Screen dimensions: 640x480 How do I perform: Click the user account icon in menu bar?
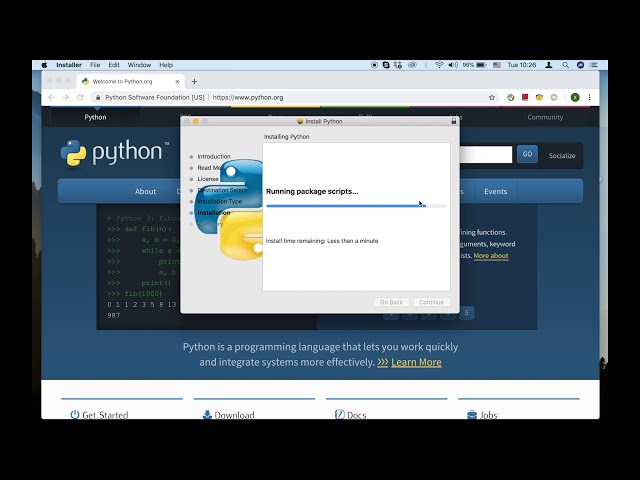[x=549, y=65]
